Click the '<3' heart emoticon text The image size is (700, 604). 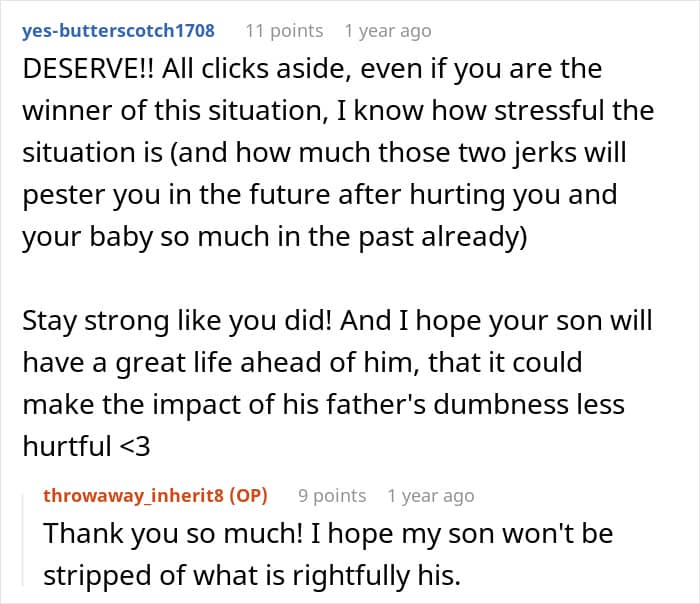pyautogui.click(x=135, y=446)
